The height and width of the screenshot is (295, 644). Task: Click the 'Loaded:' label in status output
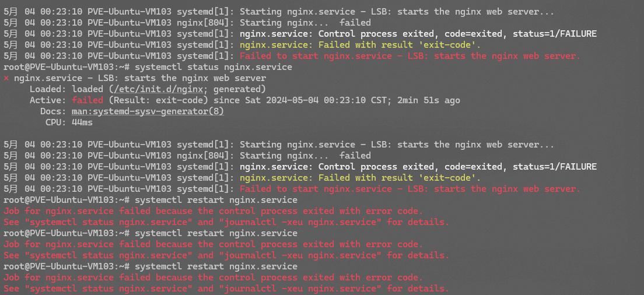[x=48, y=89]
